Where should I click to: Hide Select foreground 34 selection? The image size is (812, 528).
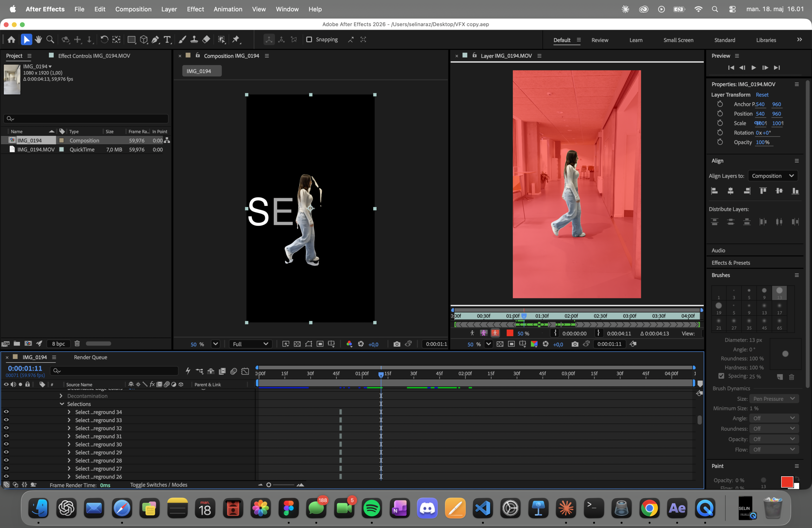6,412
